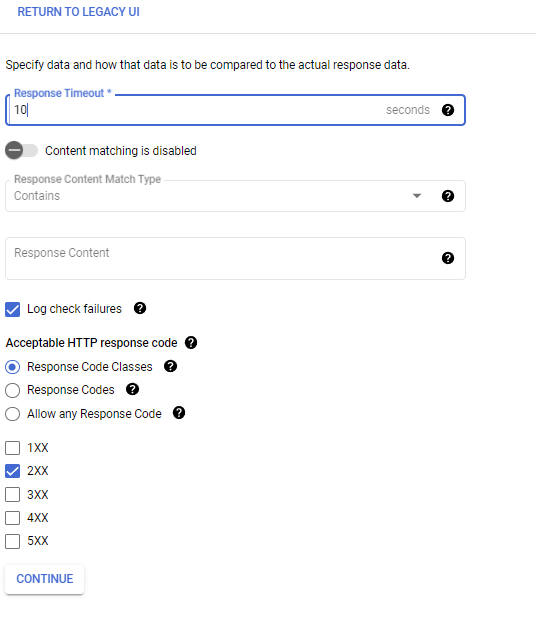Uncheck the 2XX response class checkbox
This screenshot has height=618, width=536.
pyautogui.click(x=13, y=471)
